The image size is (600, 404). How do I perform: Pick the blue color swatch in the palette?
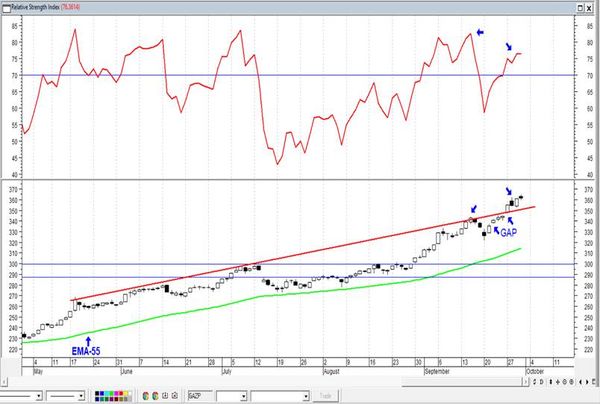pyautogui.click(x=102, y=394)
